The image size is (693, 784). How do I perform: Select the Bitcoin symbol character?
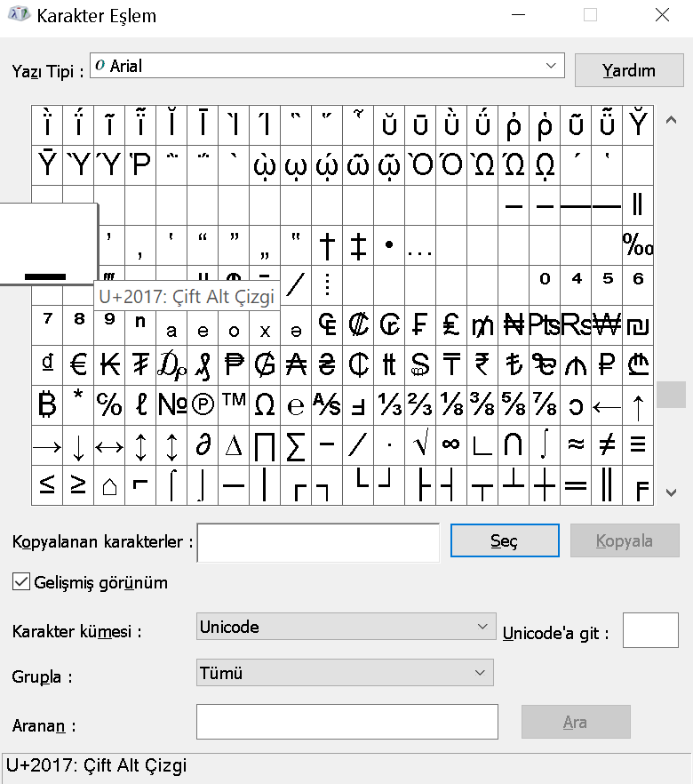(x=47, y=404)
